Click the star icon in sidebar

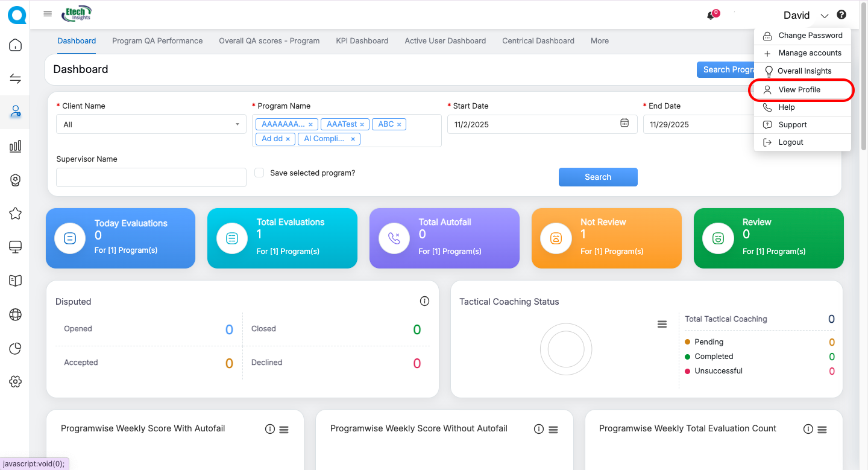[16, 214]
